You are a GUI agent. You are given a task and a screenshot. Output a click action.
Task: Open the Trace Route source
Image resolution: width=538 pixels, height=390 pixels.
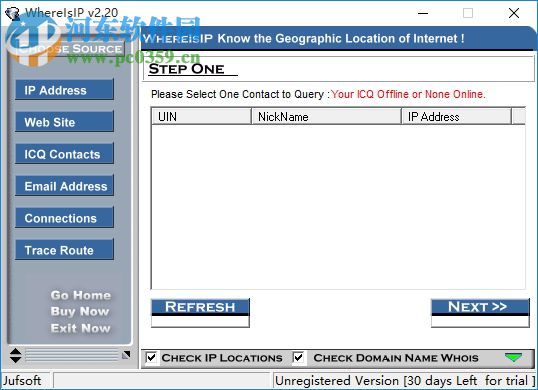64,250
